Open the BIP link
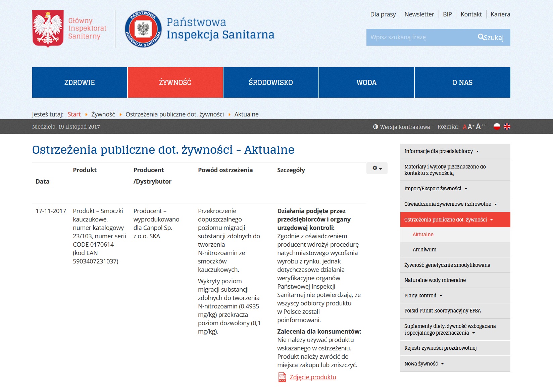The width and height of the screenshot is (553, 392). tap(447, 14)
